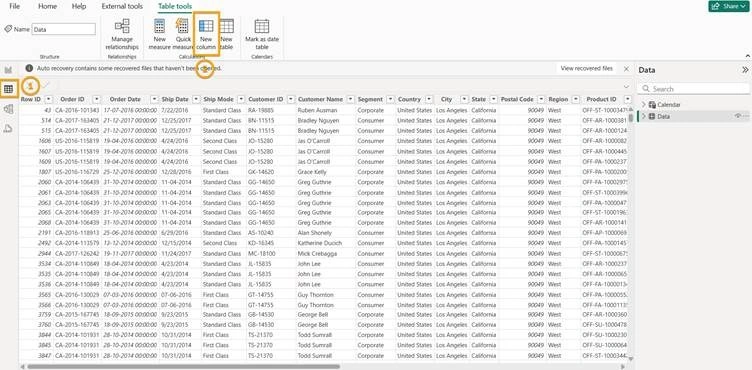Open the Ship Date column filter dropdown

[196, 99]
